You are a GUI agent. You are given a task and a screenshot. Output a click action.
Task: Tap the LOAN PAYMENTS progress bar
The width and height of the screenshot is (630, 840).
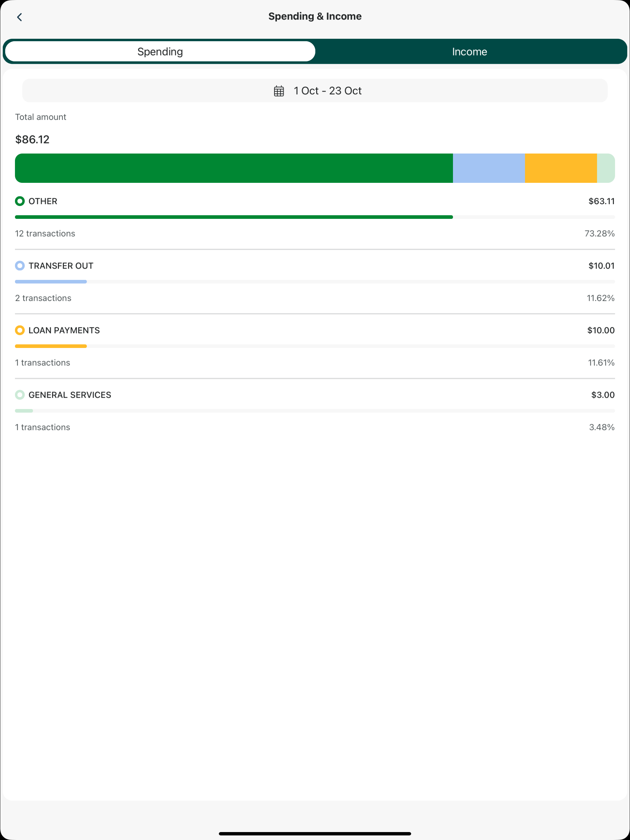pos(315,346)
